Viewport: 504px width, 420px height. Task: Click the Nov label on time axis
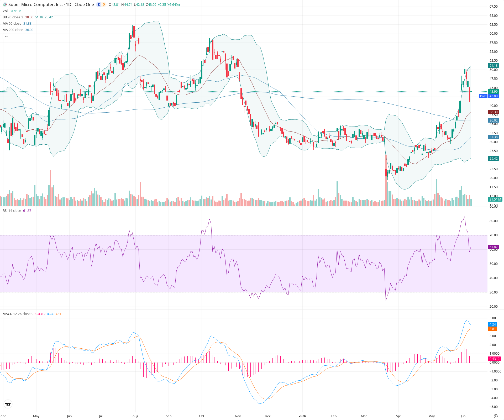238,416
